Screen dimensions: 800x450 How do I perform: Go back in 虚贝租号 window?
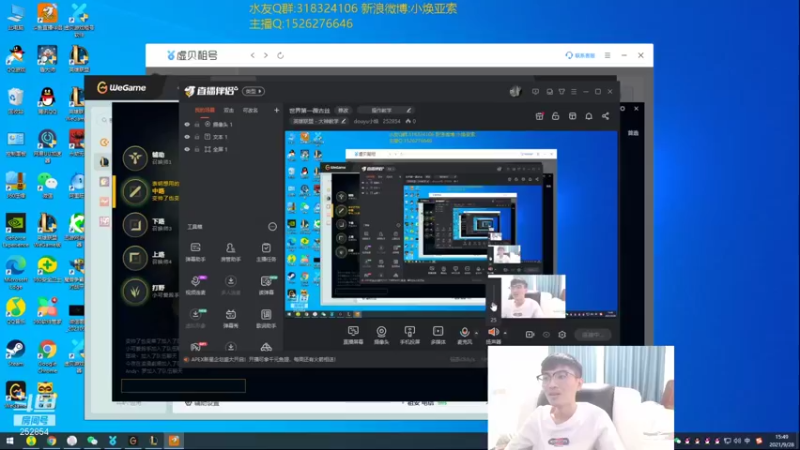[x=253, y=55]
